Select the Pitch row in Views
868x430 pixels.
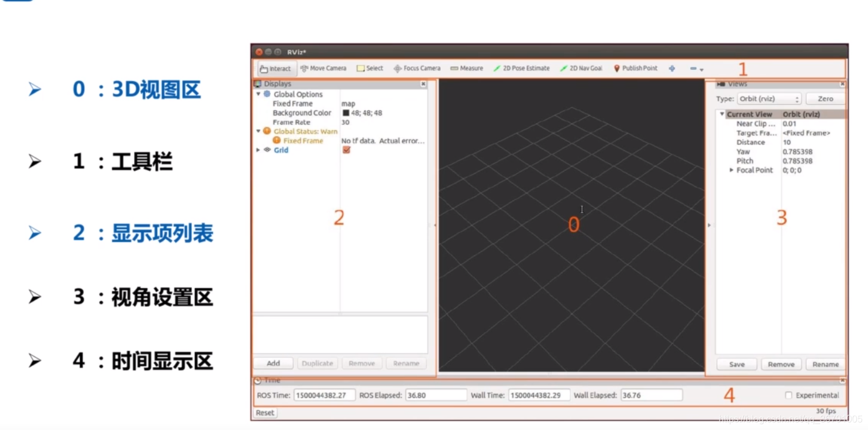(781, 161)
